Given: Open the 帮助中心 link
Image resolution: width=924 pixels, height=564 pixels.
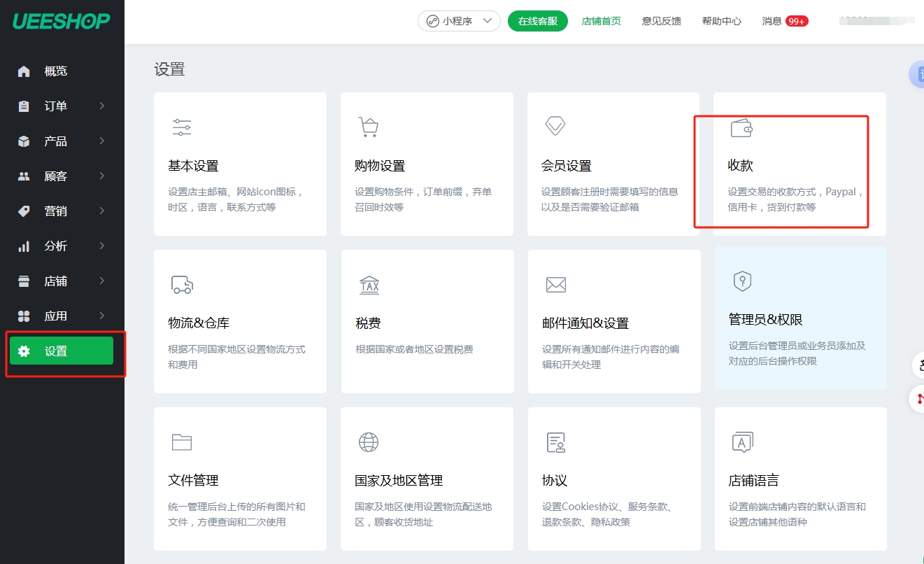Looking at the screenshot, I should click(721, 21).
